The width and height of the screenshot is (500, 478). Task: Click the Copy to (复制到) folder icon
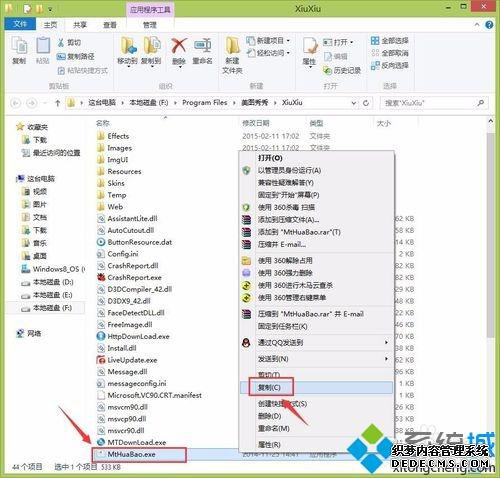(152, 46)
